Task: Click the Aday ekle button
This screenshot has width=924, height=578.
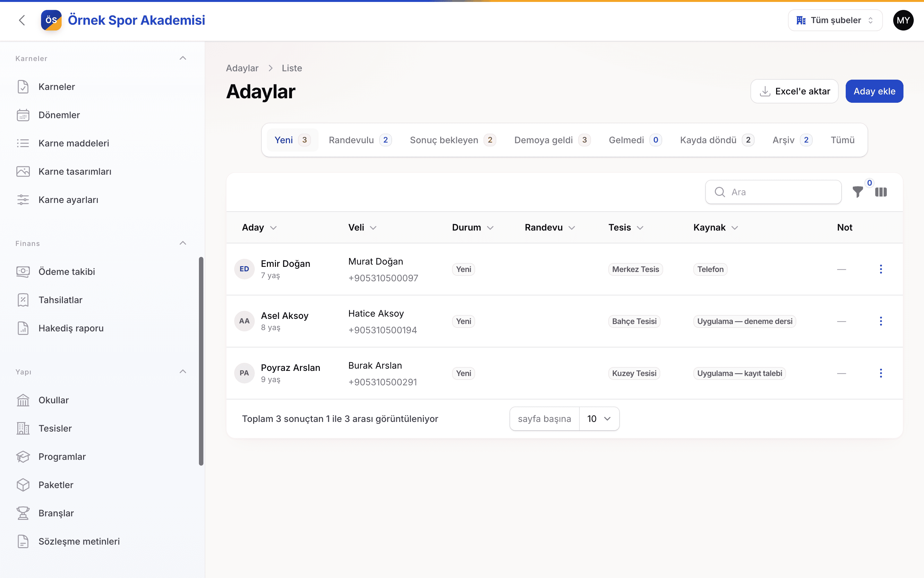Action: click(874, 92)
